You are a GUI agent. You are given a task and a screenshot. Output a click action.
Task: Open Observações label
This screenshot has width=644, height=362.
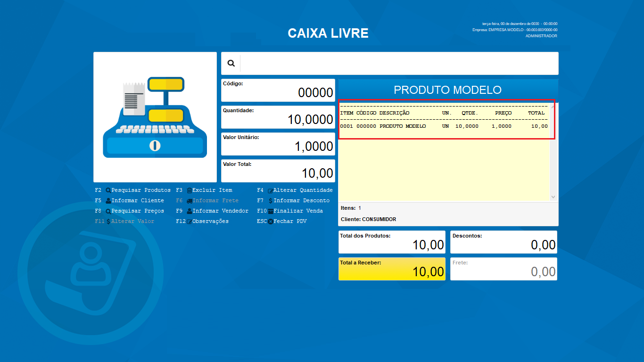pyautogui.click(x=210, y=222)
